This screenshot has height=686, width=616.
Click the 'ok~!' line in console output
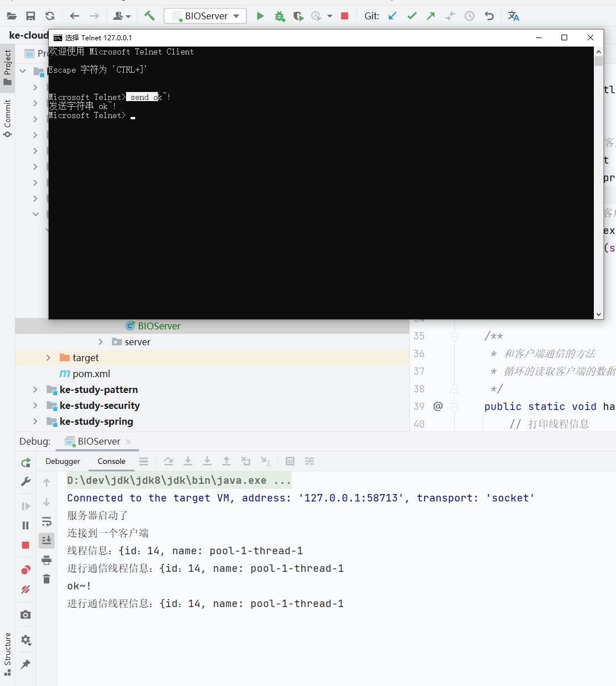tap(79, 586)
